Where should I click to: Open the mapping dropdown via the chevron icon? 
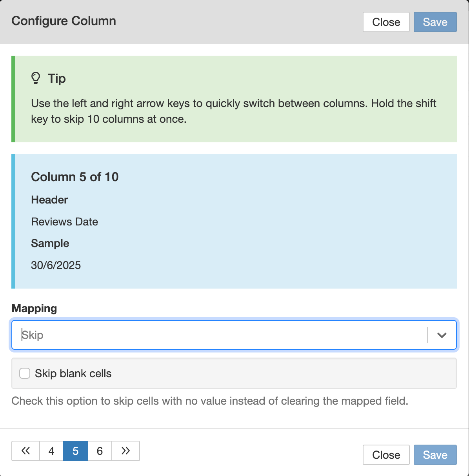coord(442,335)
